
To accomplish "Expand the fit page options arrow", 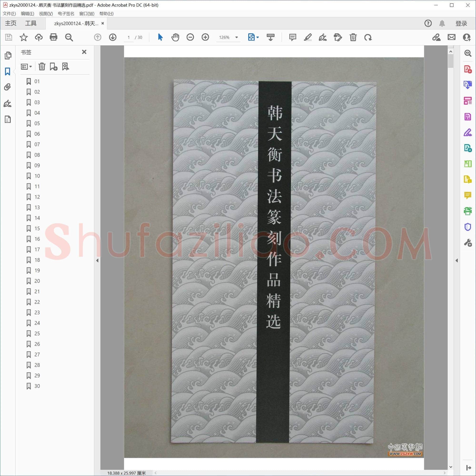I will (258, 37).
